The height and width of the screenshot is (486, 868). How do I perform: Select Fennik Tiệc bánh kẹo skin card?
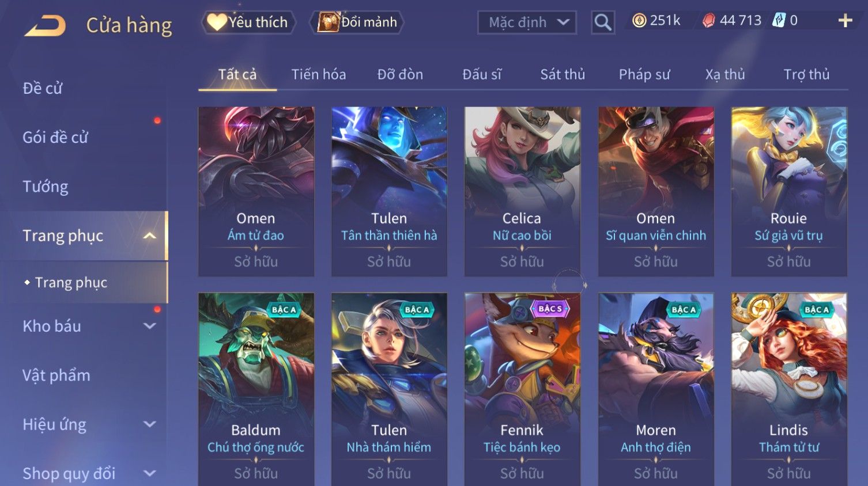(522, 389)
